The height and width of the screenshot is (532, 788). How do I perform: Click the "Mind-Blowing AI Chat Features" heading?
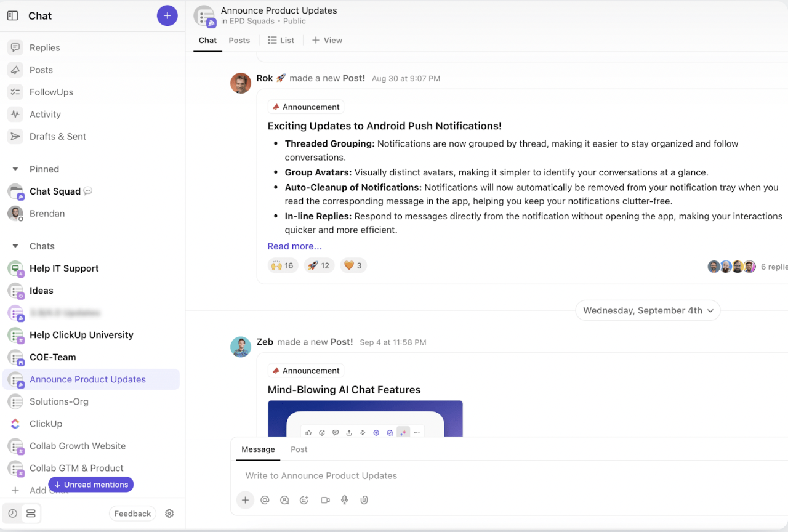coord(344,390)
